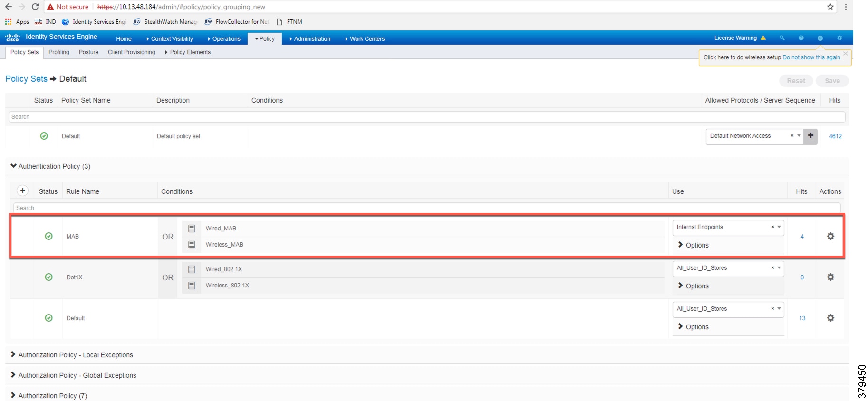The image size is (868, 401).
Task: Open the Context Visibility menu
Action: 170,39
